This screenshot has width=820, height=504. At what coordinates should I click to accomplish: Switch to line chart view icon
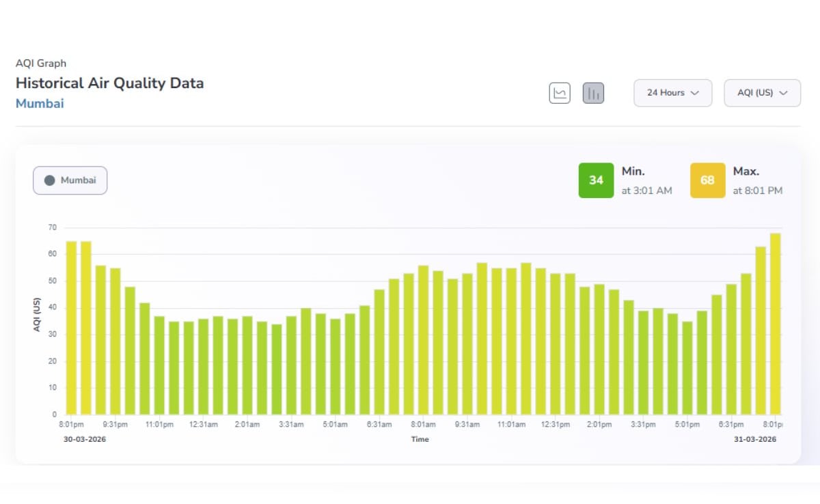560,93
